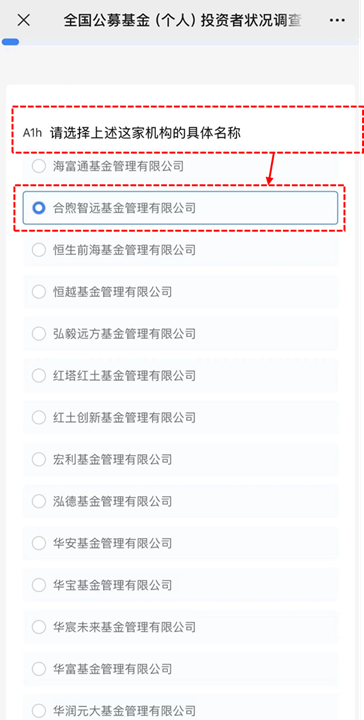This screenshot has height=720, width=364.
Task: Click question A1h heading text
Action: coord(132,133)
